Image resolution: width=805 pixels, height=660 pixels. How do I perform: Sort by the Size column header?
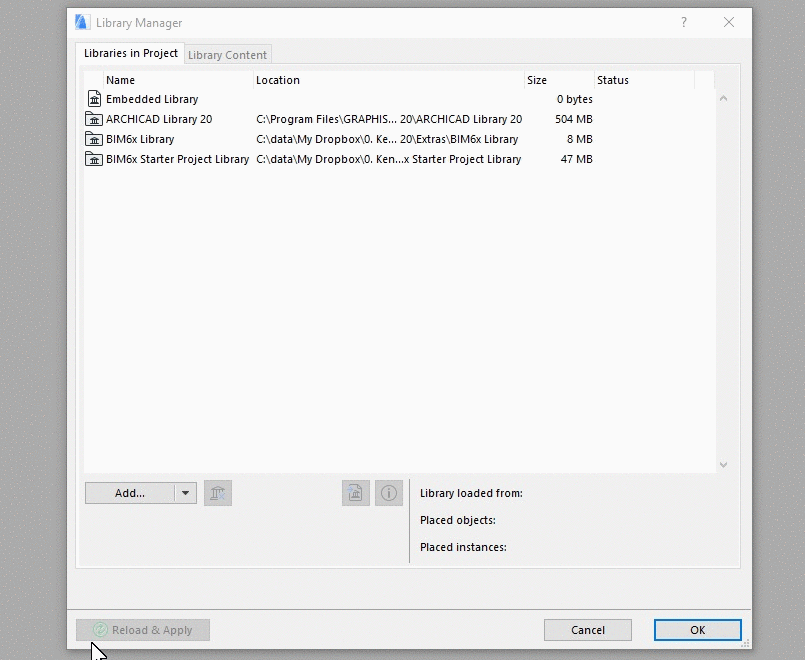(560, 80)
